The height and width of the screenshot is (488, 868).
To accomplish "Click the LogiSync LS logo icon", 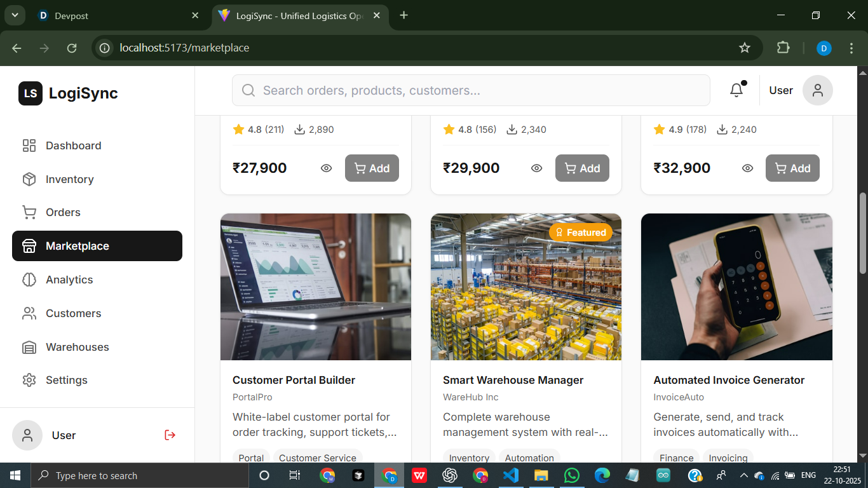I will click(x=31, y=93).
